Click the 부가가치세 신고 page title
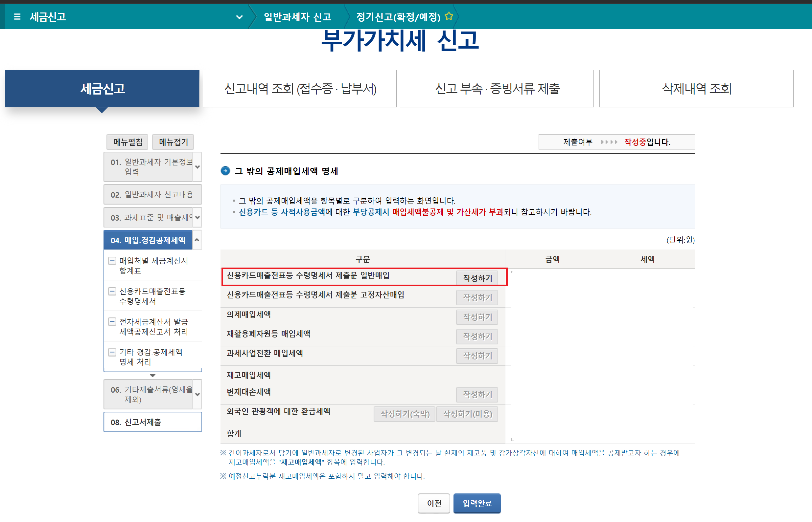The width and height of the screenshot is (812, 522). (x=400, y=41)
